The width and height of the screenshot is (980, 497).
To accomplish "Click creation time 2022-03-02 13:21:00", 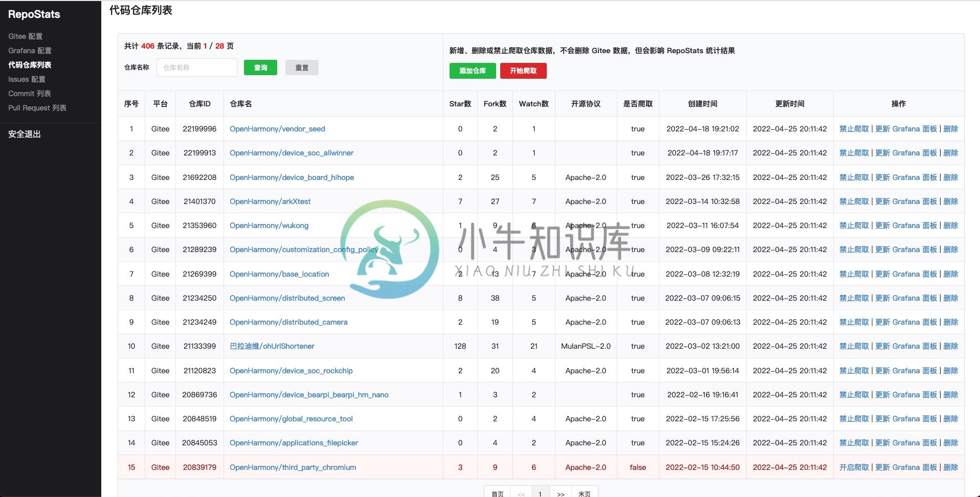I will point(703,346).
